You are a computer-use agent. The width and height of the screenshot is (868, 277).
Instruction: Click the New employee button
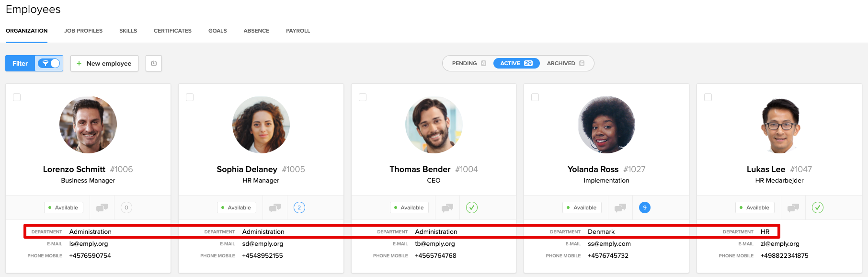point(104,63)
